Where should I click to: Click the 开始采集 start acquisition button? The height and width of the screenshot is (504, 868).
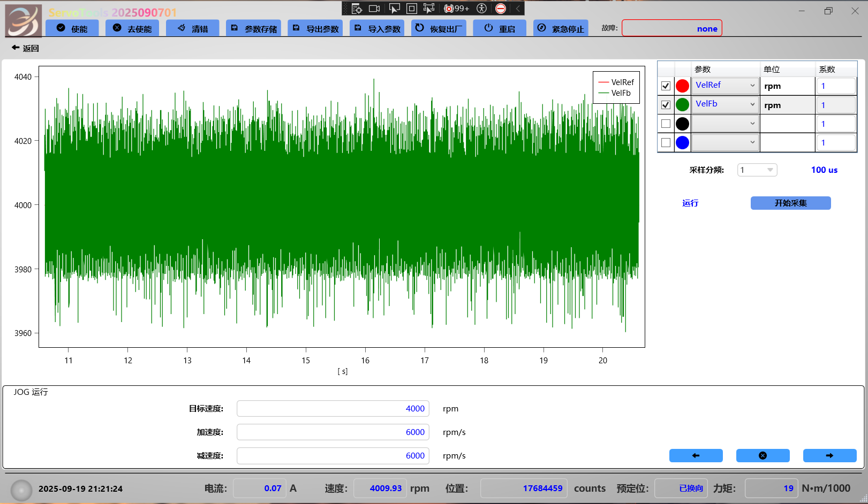pos(790,203)
